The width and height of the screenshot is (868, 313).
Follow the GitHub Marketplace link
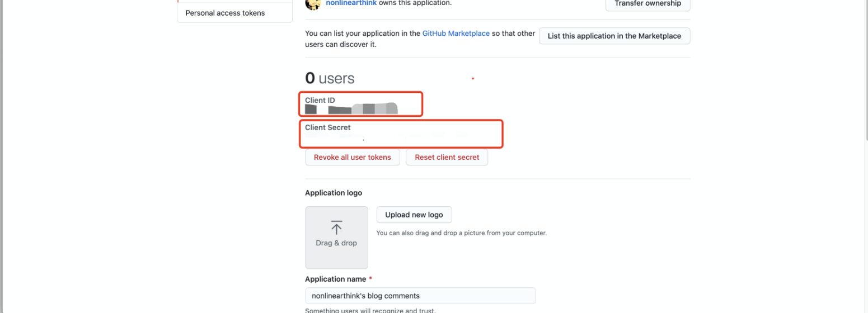click(456, 34)
